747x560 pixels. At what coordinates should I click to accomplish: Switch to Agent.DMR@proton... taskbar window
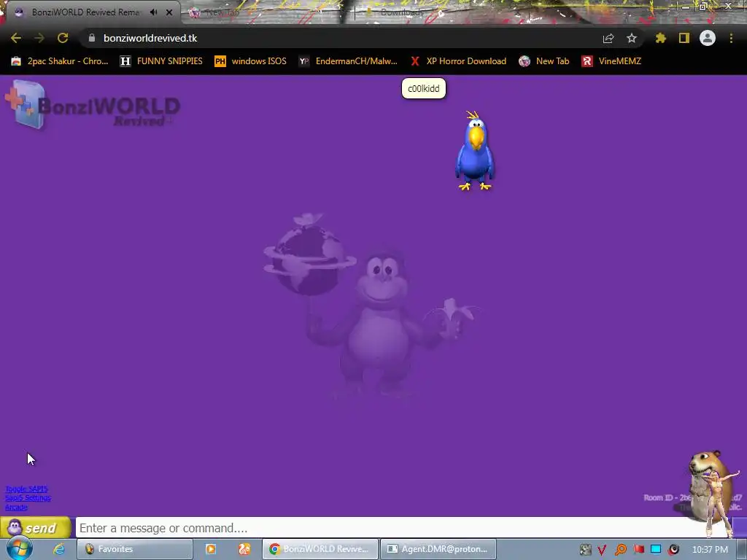[438, 549]
